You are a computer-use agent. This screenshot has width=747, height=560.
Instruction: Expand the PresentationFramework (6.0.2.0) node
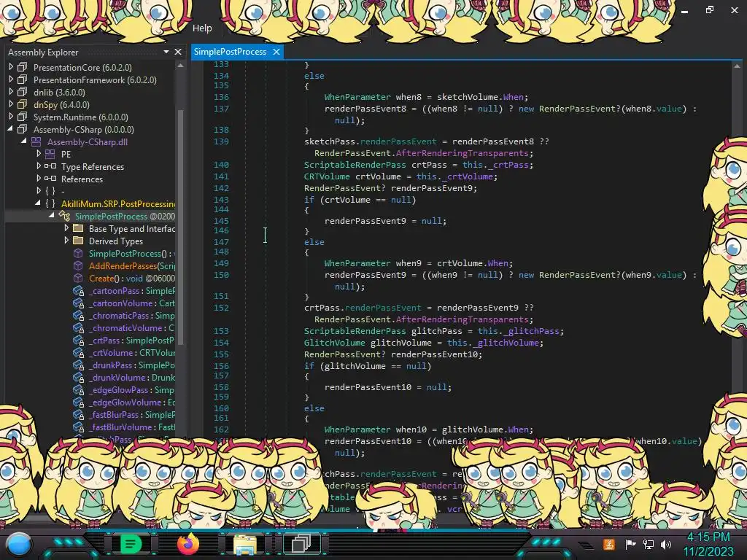(11, 79)
